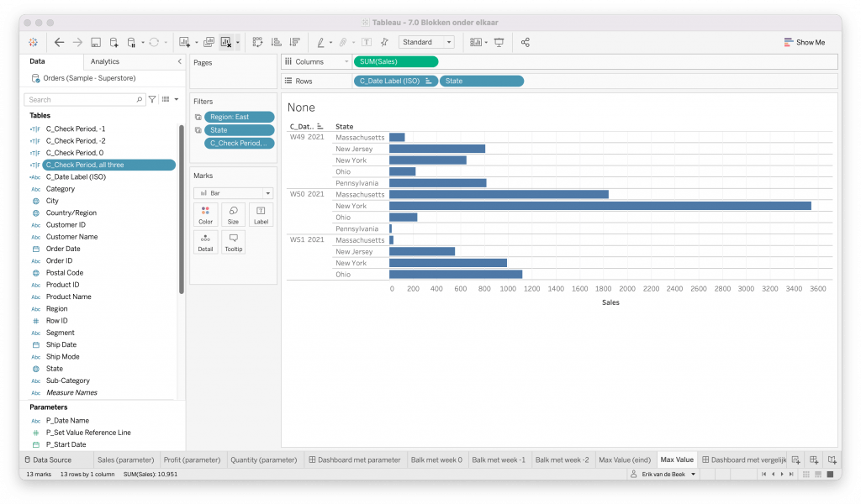Click the Sort Ascending toolbar icon
The image size is (861, 504).
(x=276, y=42)
